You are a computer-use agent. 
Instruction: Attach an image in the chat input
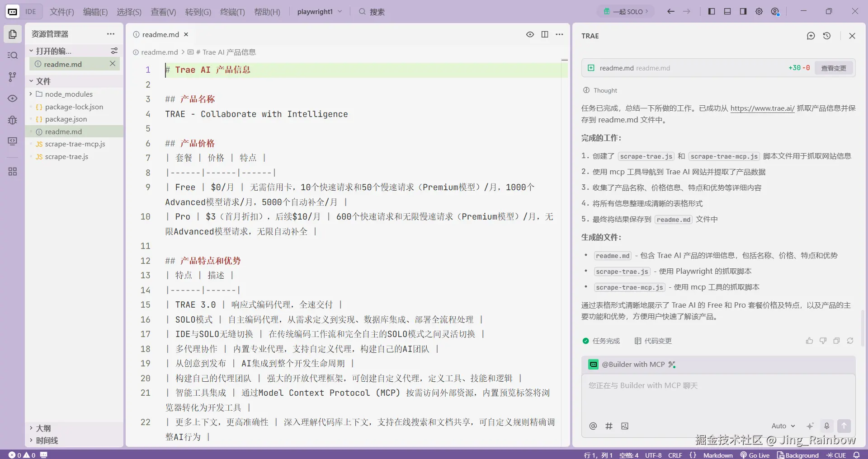point(625,426)
